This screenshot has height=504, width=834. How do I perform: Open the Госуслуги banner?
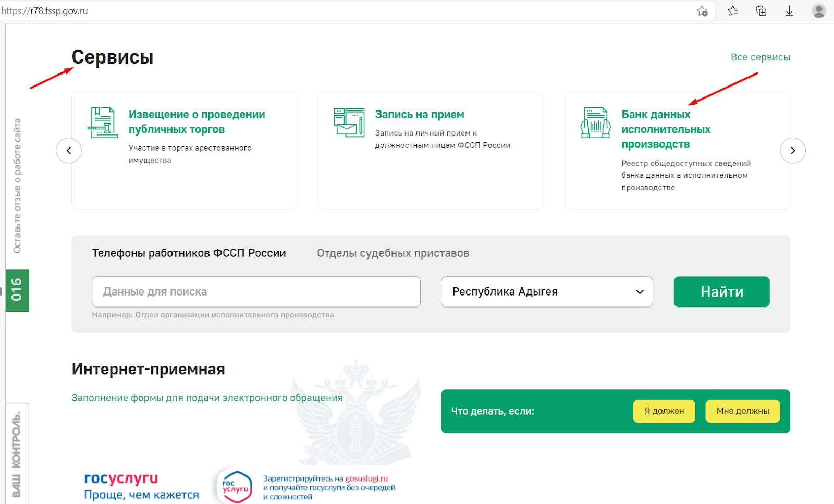coord(240,486)
